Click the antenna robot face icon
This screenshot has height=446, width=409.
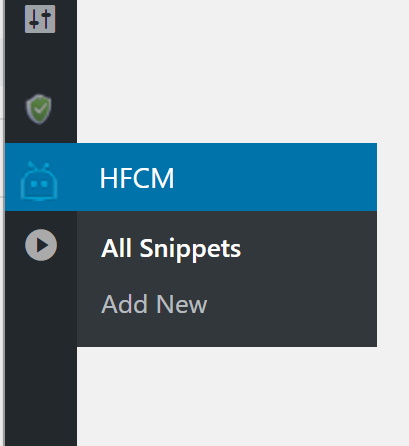coord(39,181)
